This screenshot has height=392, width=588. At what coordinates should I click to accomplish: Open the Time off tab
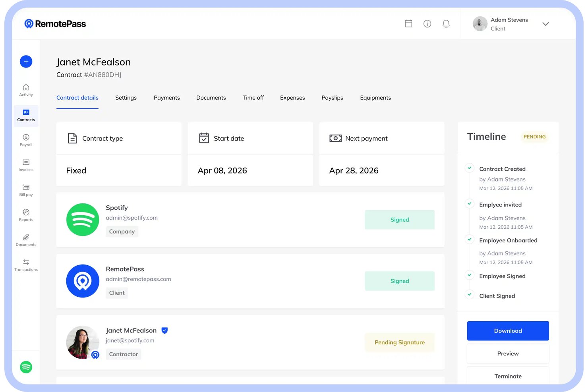click(x=253, y=98)
